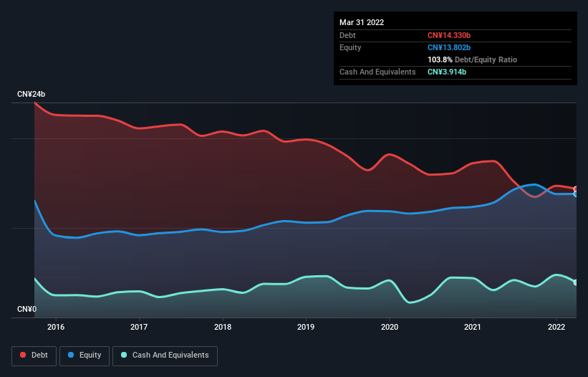Select the 2022 x-axis label
The width and height of the screenshot is (588, 377).
point(556,327)
